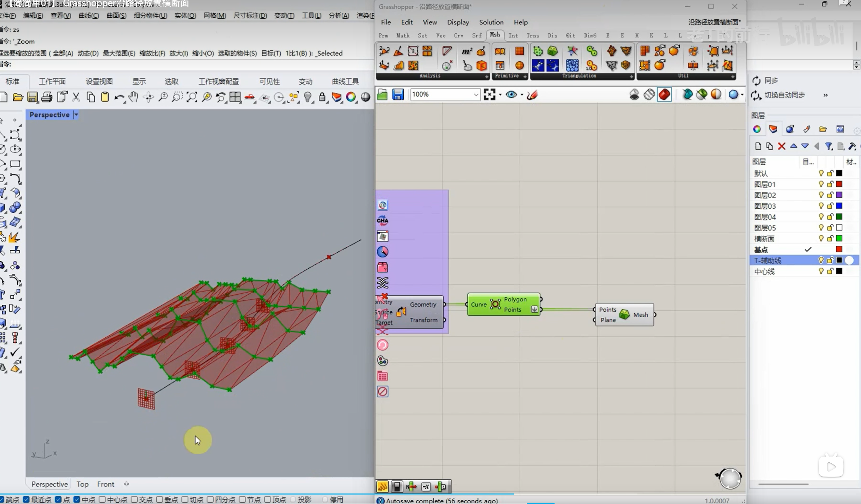Switch to the Top viewport tab
The width and height of the screenshot is (861, 504).
coord(82,484)
